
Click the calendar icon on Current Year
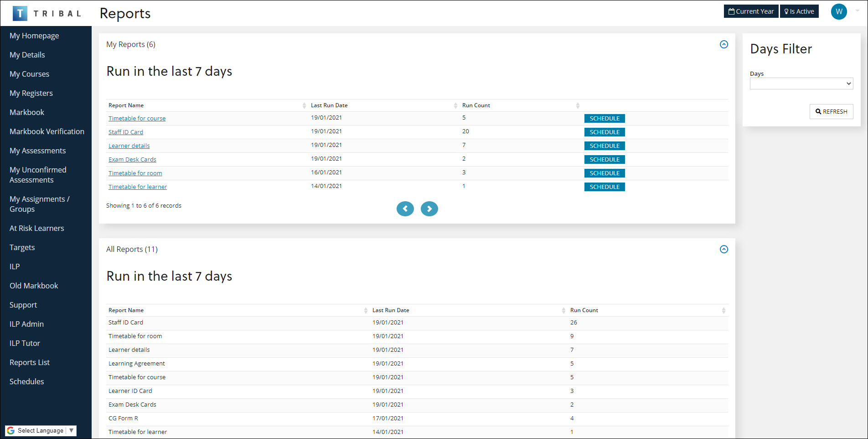point(732,11)
